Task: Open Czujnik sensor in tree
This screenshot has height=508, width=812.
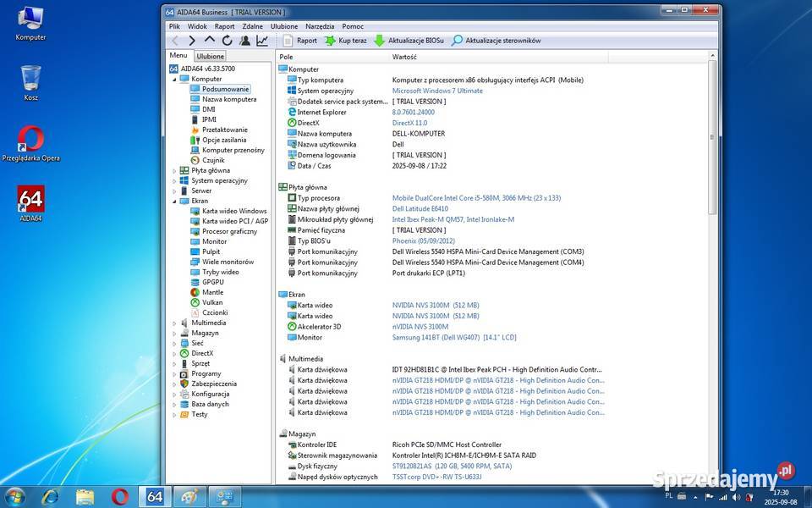Action: pos(212,160)
